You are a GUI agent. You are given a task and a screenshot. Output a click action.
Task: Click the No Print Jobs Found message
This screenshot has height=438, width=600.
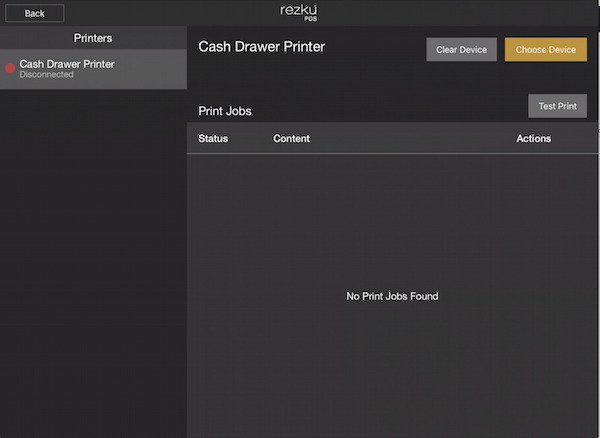[392, 296]
